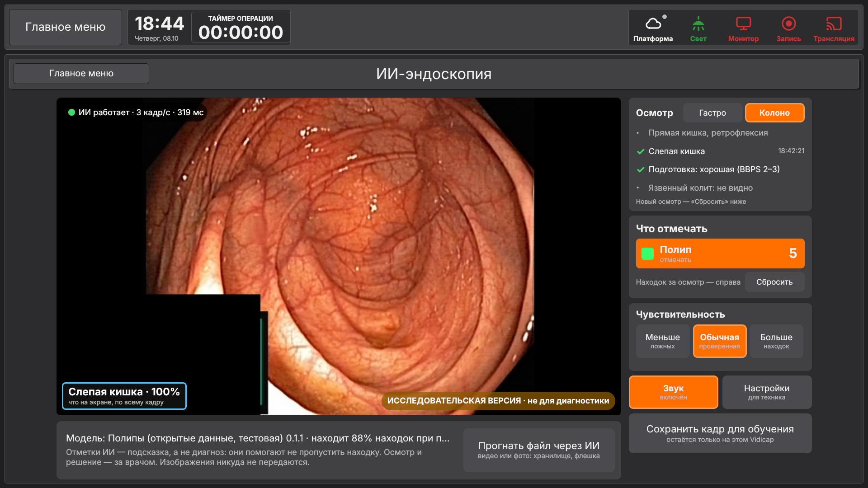The image size is (868, 488).
Task: Open Настройки для техника
Action: click(x=767, y=392)
